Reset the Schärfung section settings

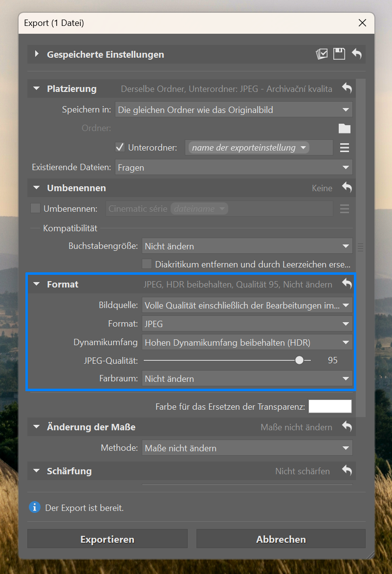tap(347, 471)
